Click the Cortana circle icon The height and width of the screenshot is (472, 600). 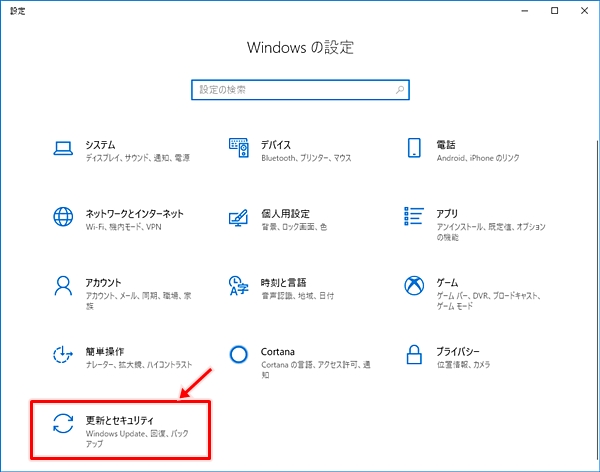click(x=238, y=355)
